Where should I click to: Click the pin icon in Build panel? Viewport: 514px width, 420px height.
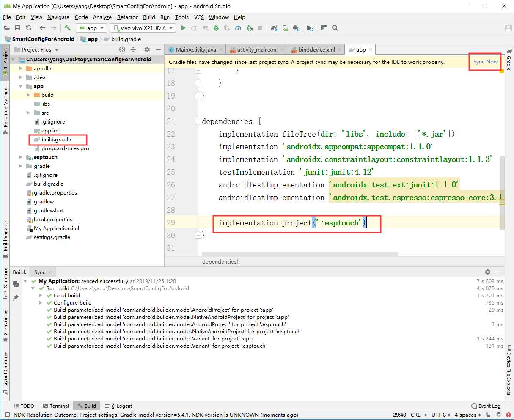16,298
